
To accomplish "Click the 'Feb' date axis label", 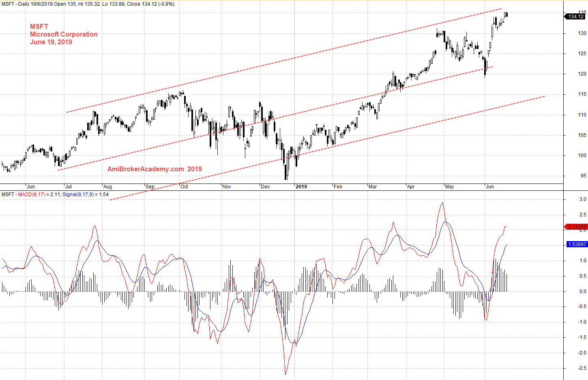I will point(338,187).
